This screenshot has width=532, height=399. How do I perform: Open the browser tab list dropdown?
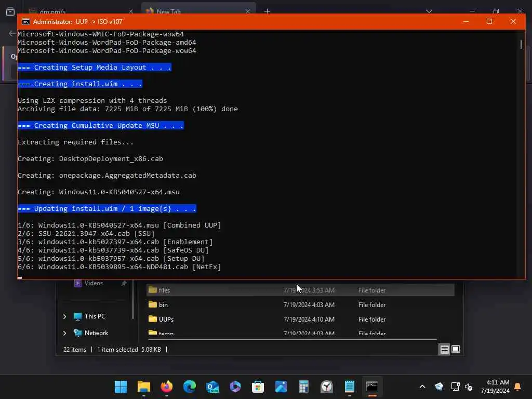click(429, 11)
